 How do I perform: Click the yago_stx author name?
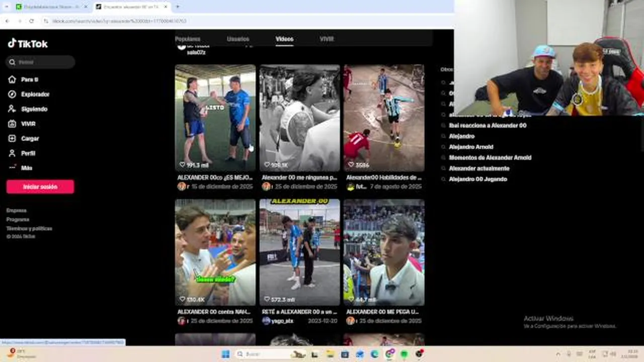tap(283, 321)
